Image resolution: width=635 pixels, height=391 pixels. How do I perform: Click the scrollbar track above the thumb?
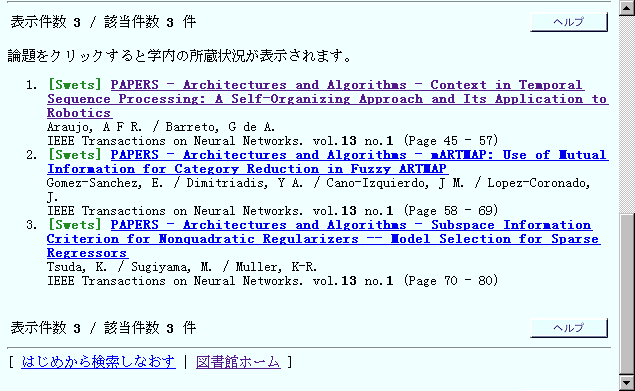click(627, 115)
